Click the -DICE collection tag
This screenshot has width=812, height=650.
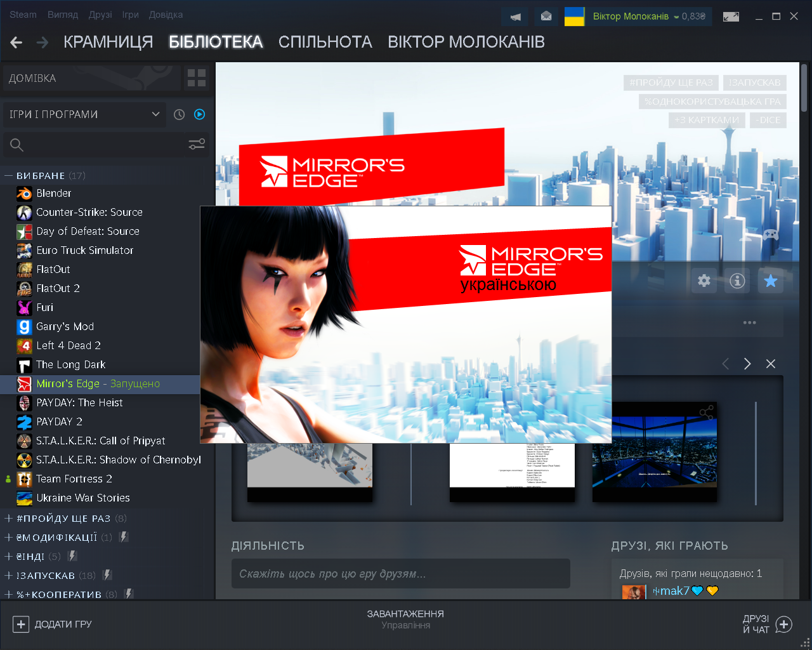point(768,120)
